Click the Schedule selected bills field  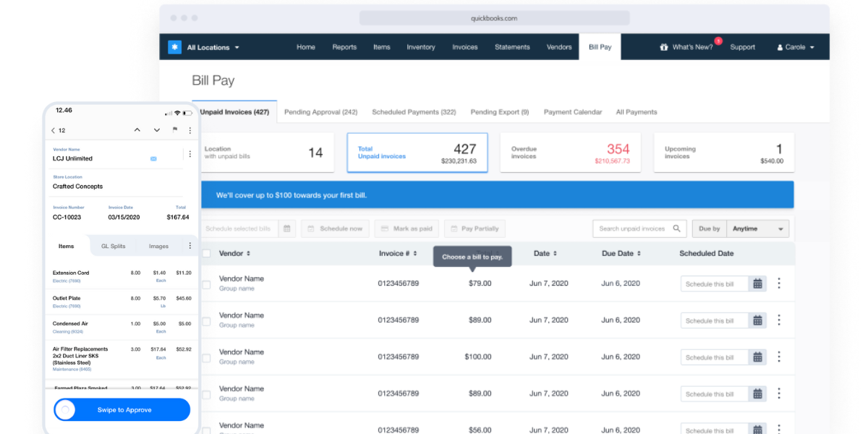coord(239,229)
